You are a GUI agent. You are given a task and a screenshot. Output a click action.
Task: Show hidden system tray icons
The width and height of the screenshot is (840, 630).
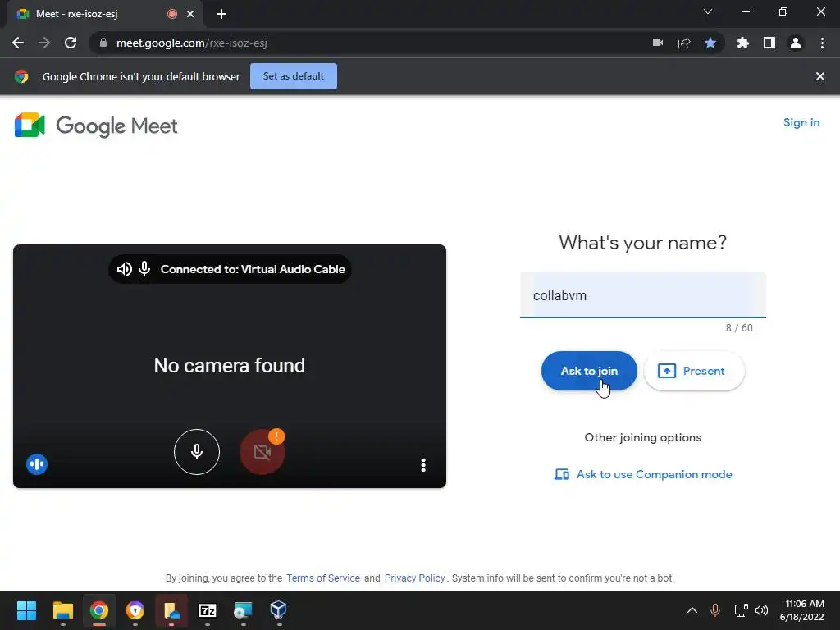[x=692, y=610]
